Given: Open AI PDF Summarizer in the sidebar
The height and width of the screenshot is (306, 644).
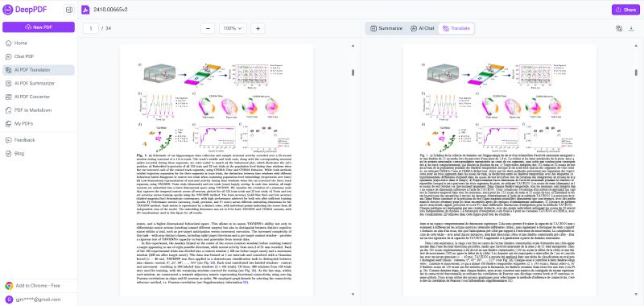Looking at the screenshot, I should coord(39,84).
